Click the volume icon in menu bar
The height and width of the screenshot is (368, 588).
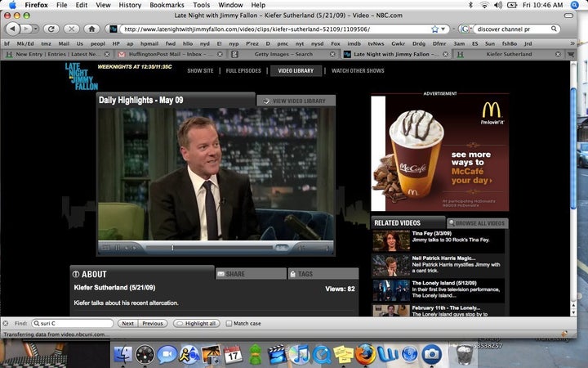(x=498, y=5)
